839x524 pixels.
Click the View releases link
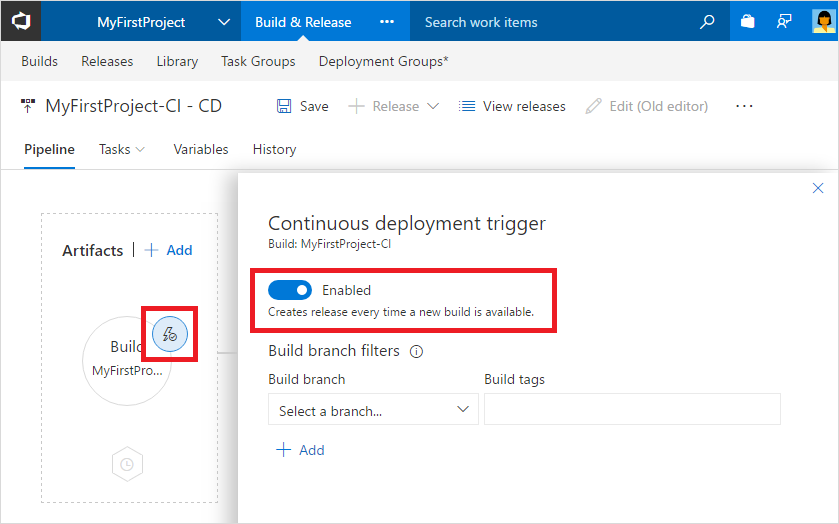(x=512, y=106)
